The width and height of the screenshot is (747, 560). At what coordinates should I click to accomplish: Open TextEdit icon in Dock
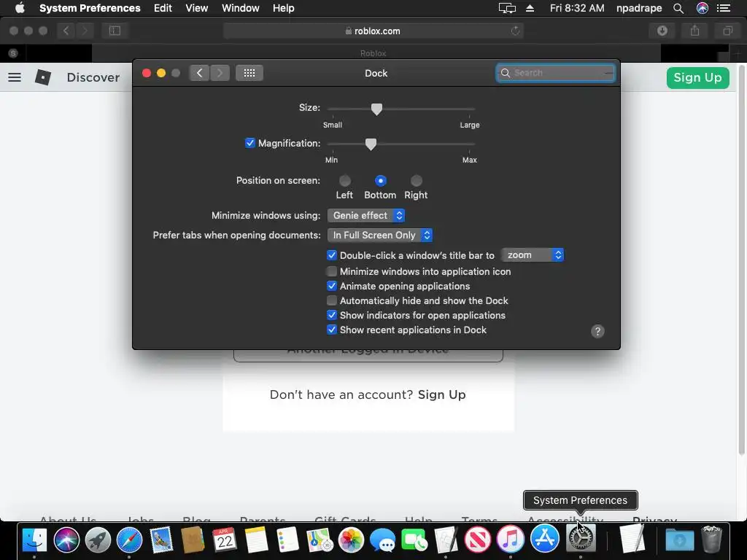(632, 539)
